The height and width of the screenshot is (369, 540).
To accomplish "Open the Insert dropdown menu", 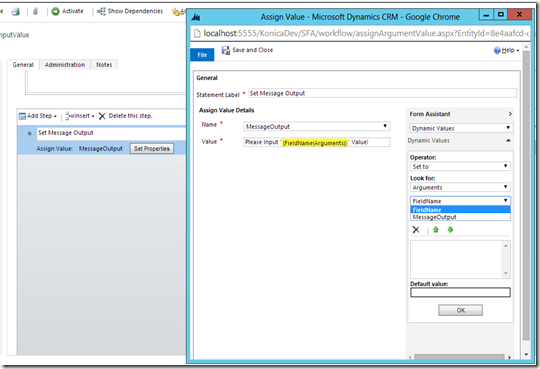I will (93, 116).
